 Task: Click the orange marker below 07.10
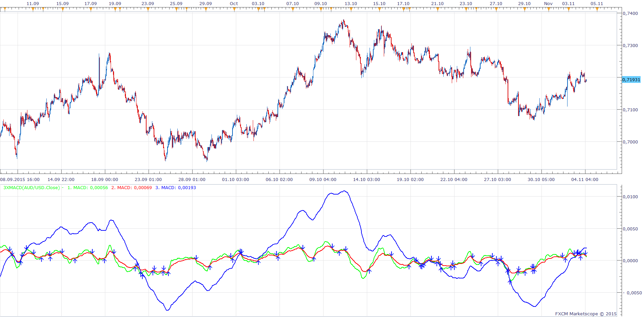click(x=293, y=9)
